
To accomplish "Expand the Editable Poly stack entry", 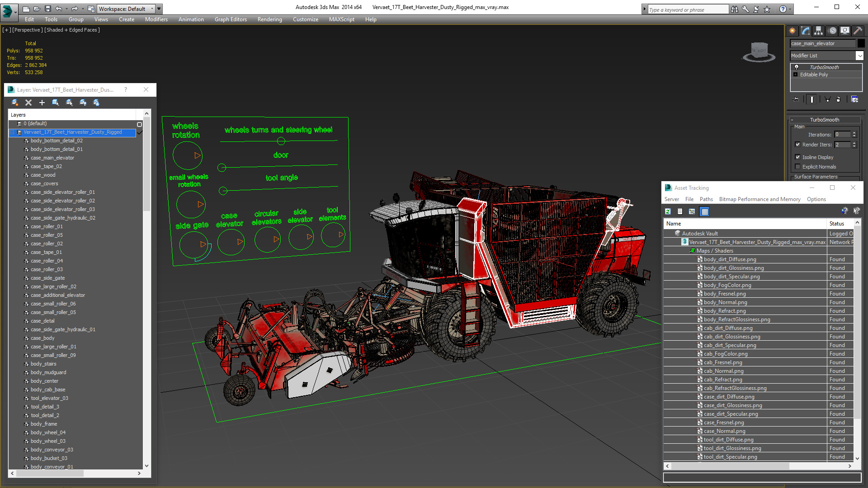I will pos(796,75).
